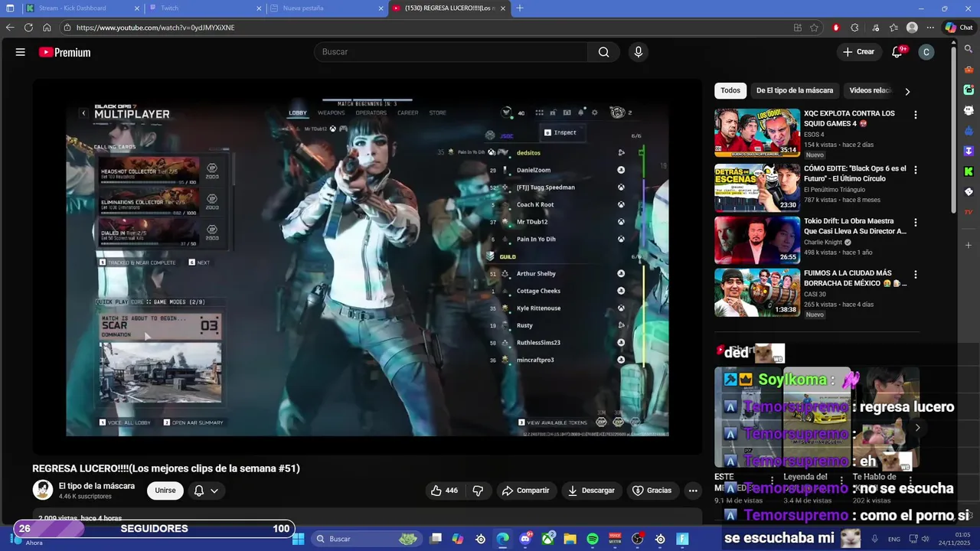Bookmark this page with star icon
Image resolution: width=980 pixels, height=551 pixels.
click(814, 28)
